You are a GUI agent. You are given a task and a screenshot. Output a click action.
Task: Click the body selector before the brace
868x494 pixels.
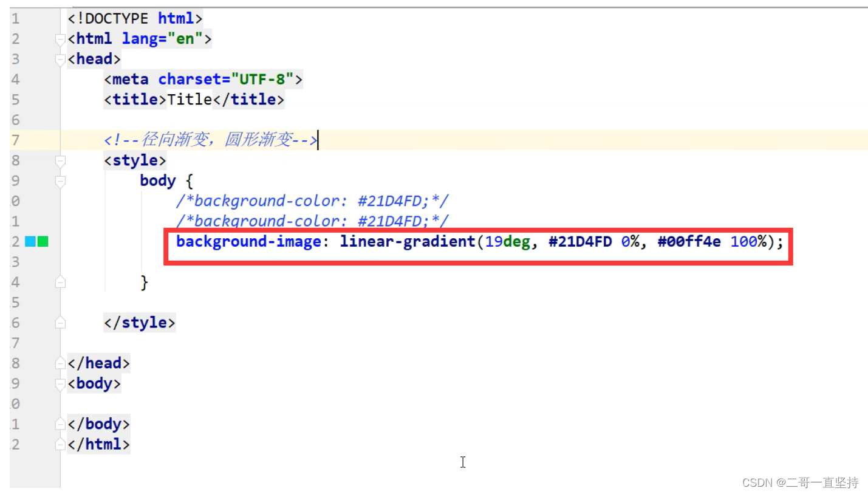click(158, 180)
